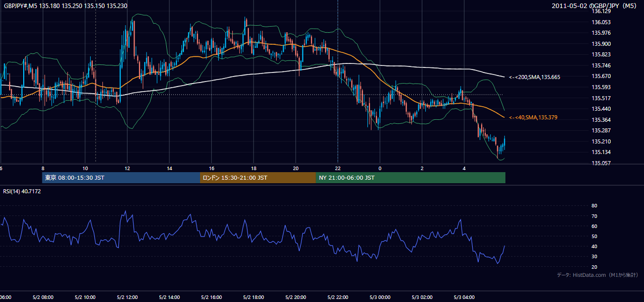
Task: Click price axis value 135.746
Action: [x=601, y=65]
